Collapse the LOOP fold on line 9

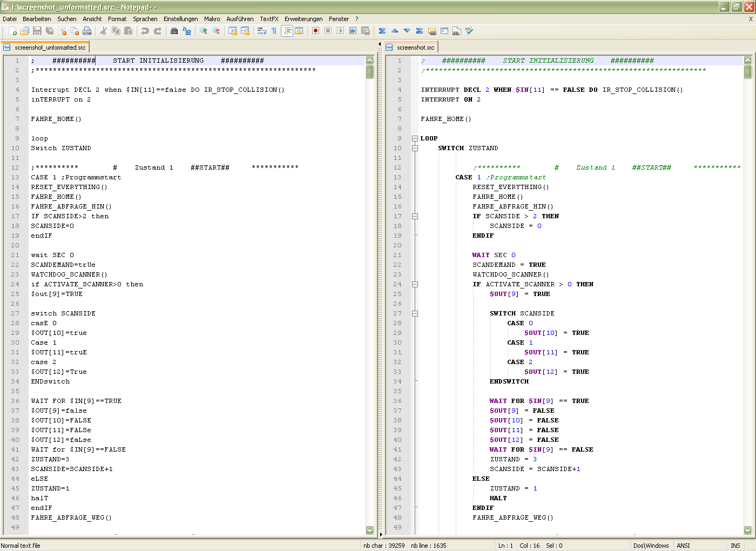click(x=415, y=138)
